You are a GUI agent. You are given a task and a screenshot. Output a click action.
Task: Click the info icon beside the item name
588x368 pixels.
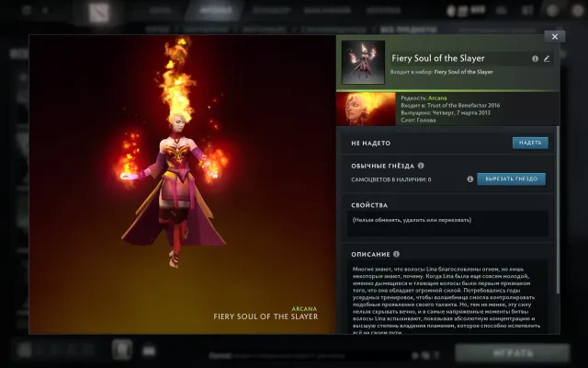(535, 59)
